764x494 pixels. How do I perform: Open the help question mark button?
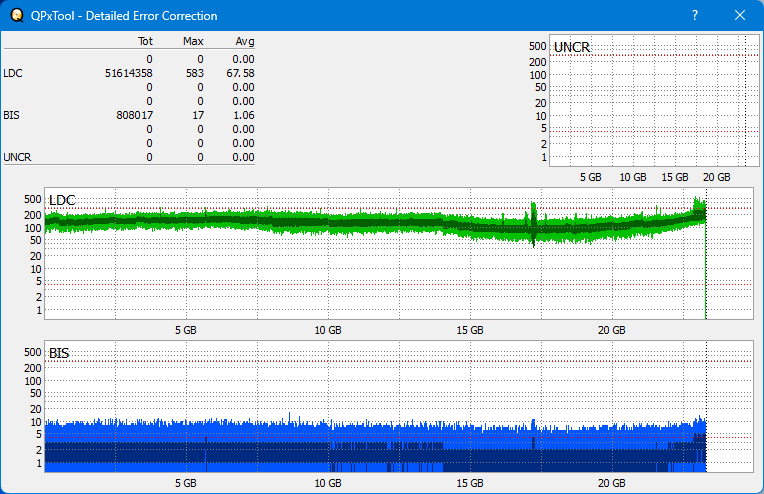(x=695, y=16)
